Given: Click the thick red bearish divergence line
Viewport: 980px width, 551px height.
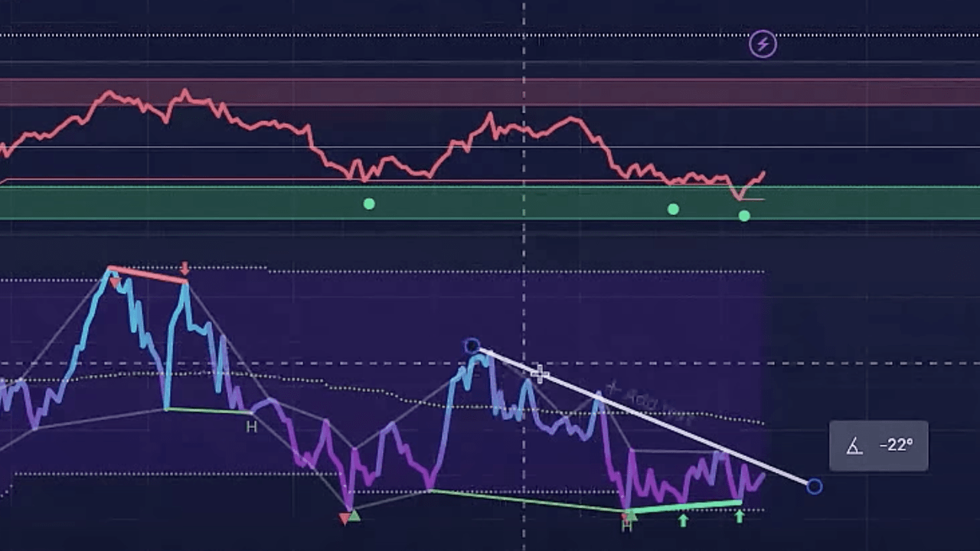Looking at the screenshot, I should click(x=148, y=275).
